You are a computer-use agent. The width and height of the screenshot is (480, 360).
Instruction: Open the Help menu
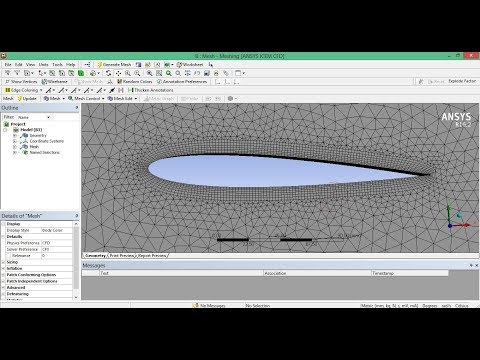coord(70,65)
